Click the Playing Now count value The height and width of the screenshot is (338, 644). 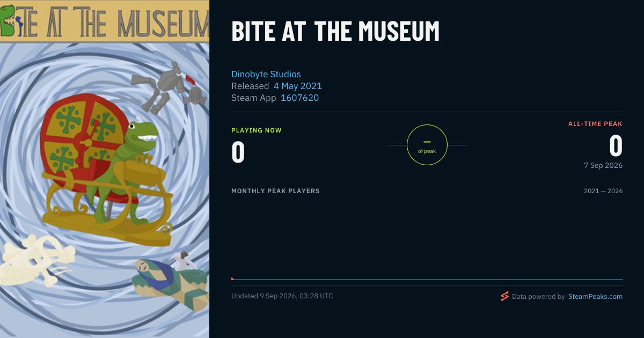tap(238, 151)
